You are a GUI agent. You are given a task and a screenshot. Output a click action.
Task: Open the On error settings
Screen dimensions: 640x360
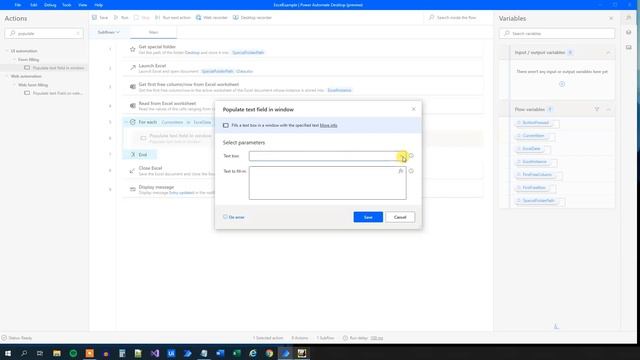[234, 217]
